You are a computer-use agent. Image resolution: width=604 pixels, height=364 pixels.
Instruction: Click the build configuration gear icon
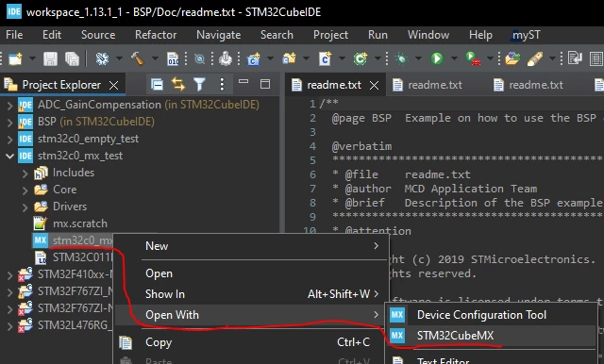click(103, 58)
